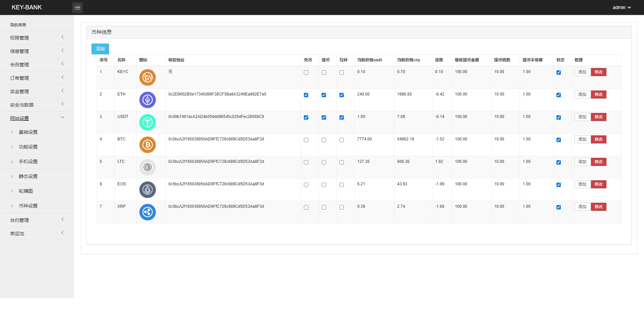The image size is (644, 312).
Task: Expand the 权限管理 sidebar section
Action: [x=37, y=38]
